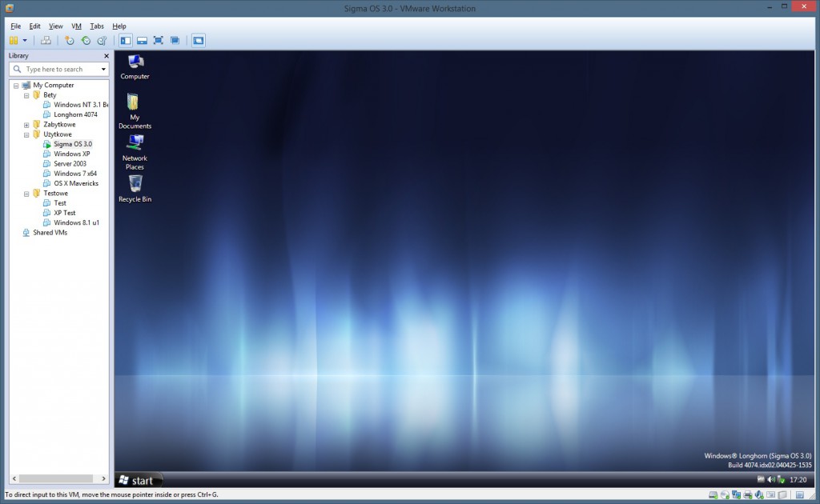Collapse the Użytkowe folder
This screenshot has width=820, height=504.
[x=26, y=134]
